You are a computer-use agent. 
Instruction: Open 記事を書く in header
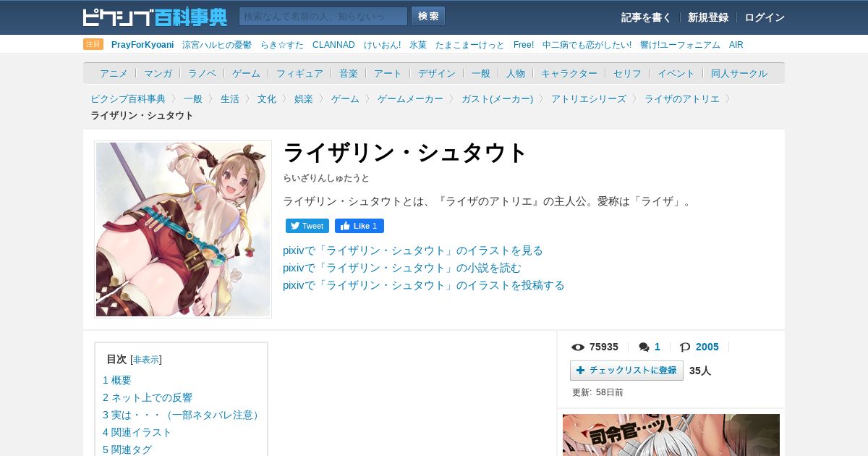(x=646, y=17)
